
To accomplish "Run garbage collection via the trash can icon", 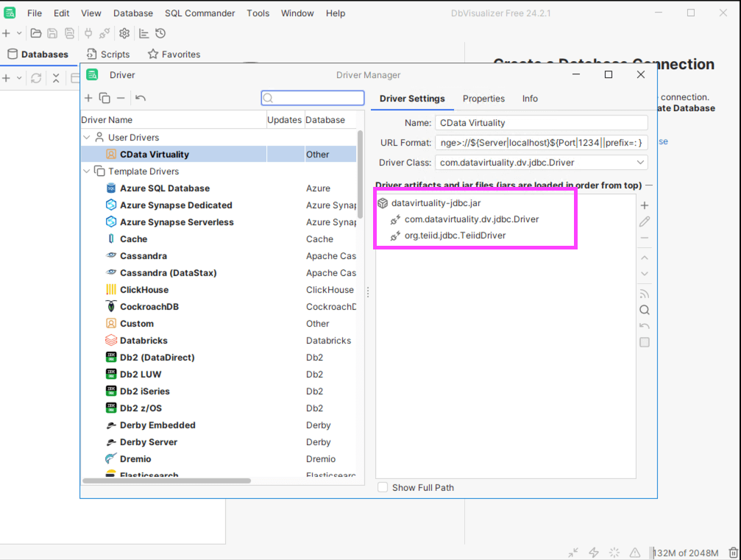I will [x=732, y=553].
